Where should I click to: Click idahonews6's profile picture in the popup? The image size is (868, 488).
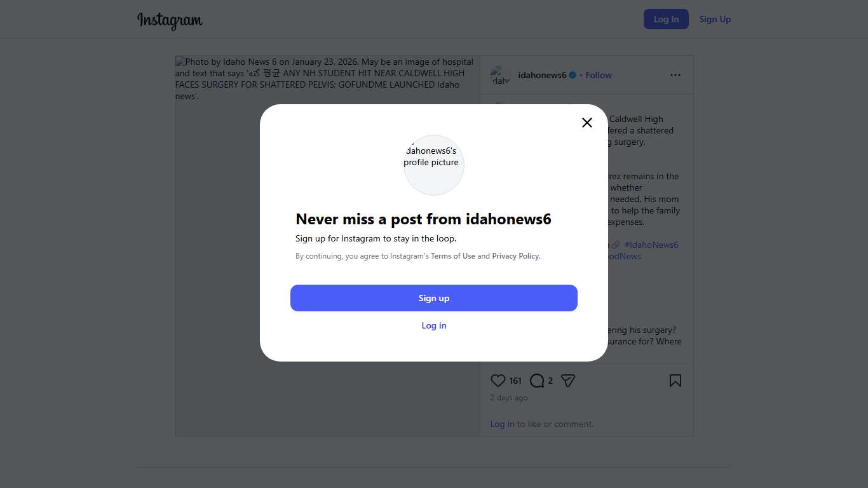click(434, 165)
